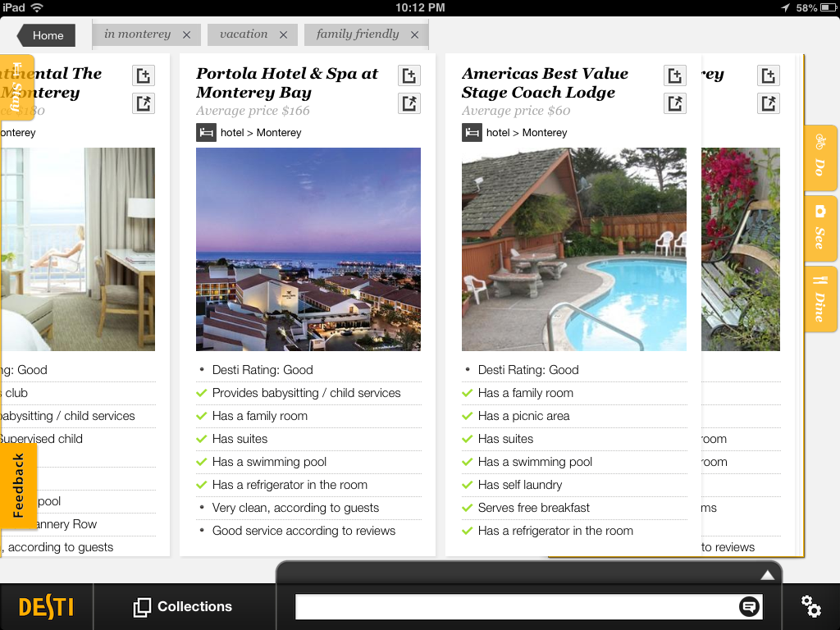Open Portola Hotel & Spa at Monterey Bay title
Image resolution: width=840 pixels, height=630 pixels.
pos(287,83)
